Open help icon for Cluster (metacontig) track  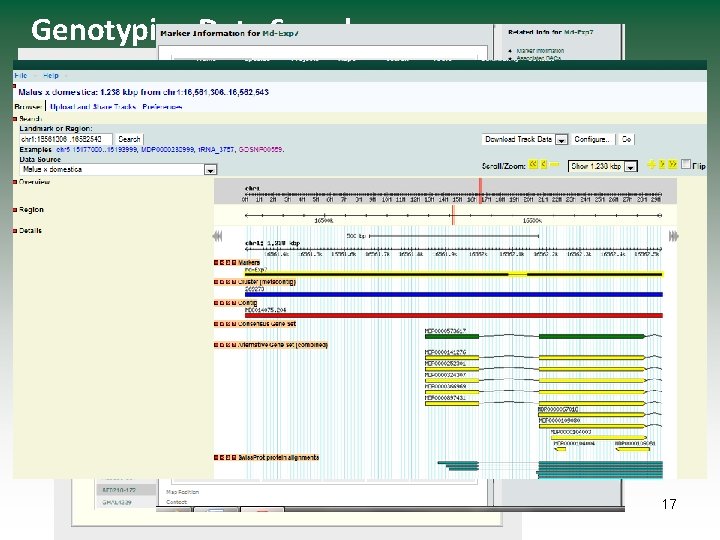pyautogui.click(x=234, y=282)
